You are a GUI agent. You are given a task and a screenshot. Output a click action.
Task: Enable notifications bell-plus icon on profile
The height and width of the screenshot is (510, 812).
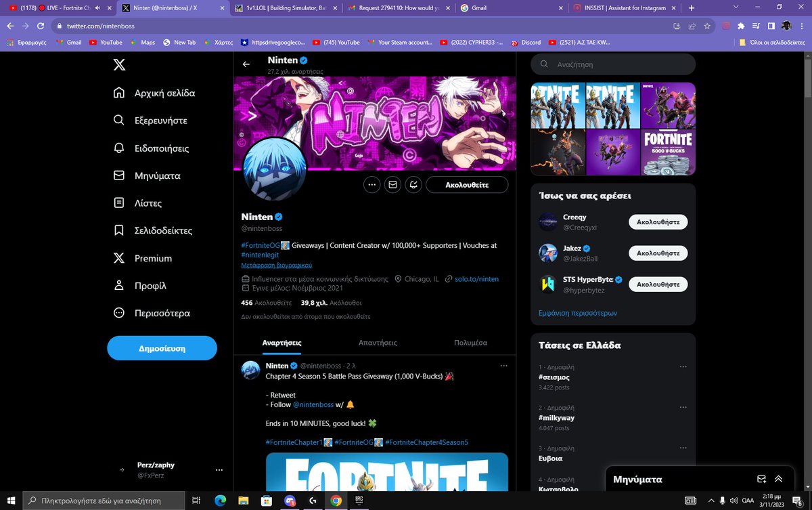[x=413, y=184]
